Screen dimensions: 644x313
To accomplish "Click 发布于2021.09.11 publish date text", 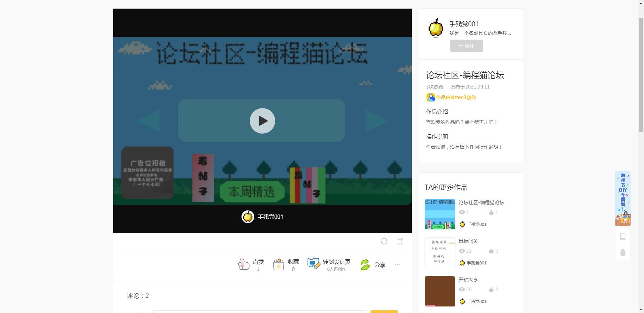I will [470, 87].
